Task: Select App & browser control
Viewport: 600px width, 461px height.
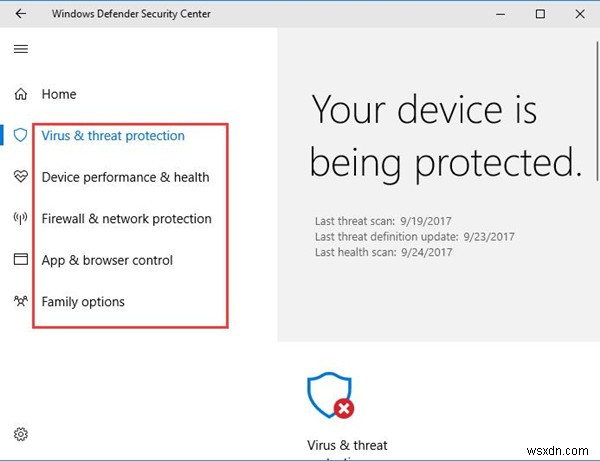Action: (107, 260)
